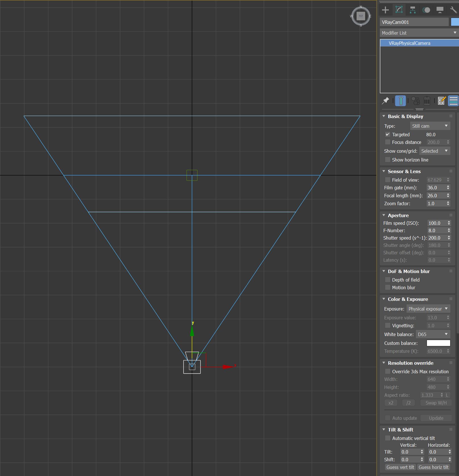Enable the Focus distance checkbox

click(x=387, y=142)
